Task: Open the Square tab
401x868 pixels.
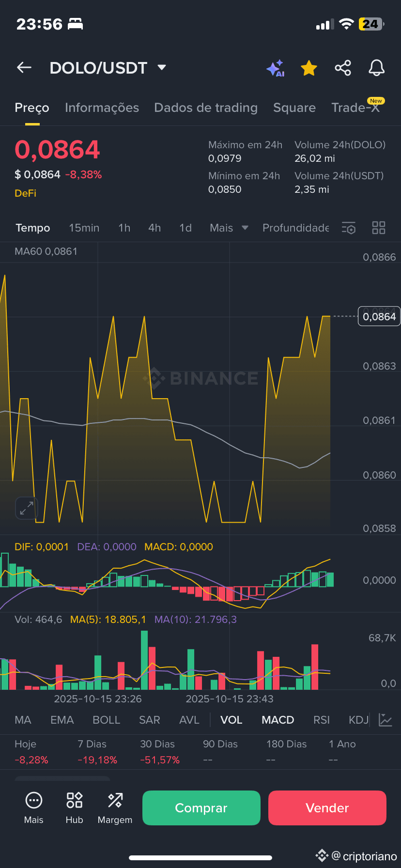Action: pyautogui.click(x=294, y=108)
